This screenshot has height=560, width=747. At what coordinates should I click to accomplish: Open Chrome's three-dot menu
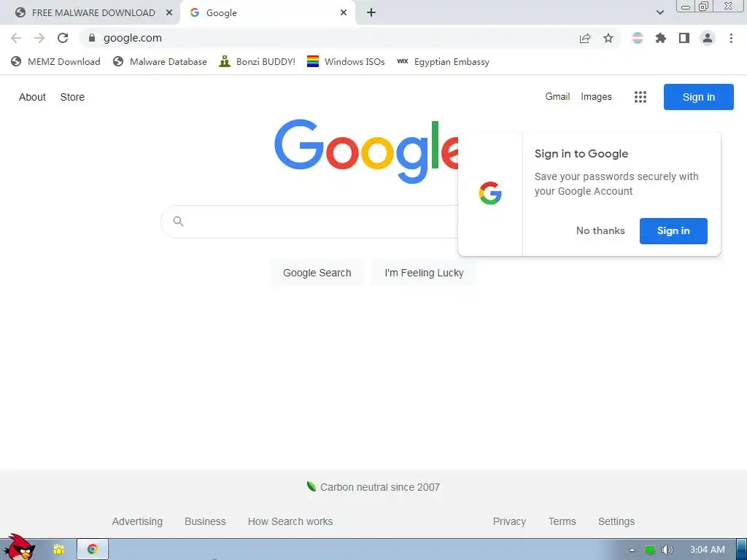click(x=731, y=38)
